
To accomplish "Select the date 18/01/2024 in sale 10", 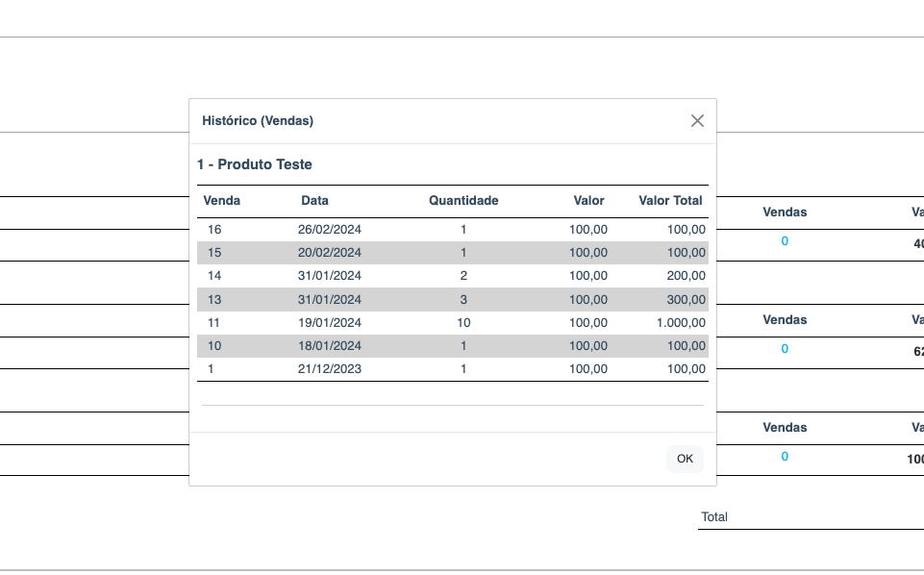I will (329, 345).
